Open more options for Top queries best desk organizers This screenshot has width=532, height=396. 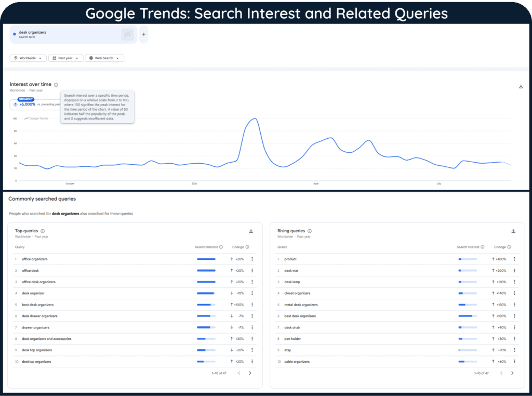pos(252,305)
